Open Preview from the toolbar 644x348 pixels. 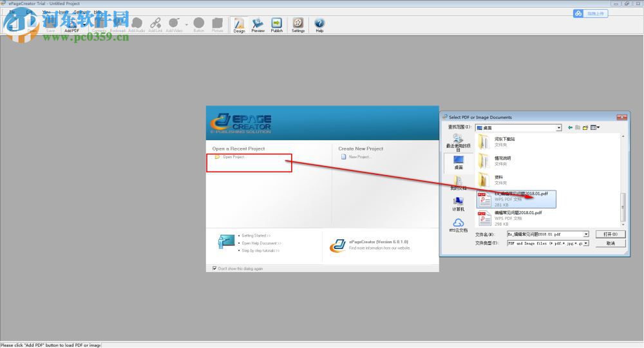pos(258,26)
